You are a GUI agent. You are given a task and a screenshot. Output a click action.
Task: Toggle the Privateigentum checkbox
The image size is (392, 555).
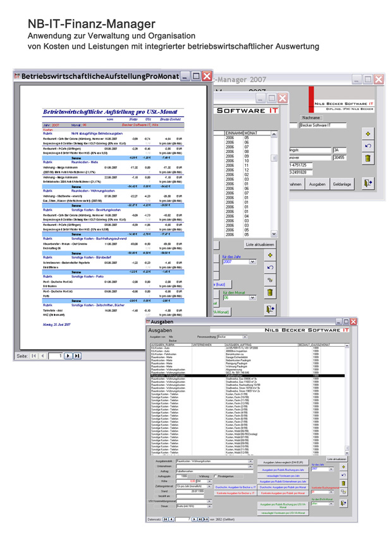click(x=215, y=476)
